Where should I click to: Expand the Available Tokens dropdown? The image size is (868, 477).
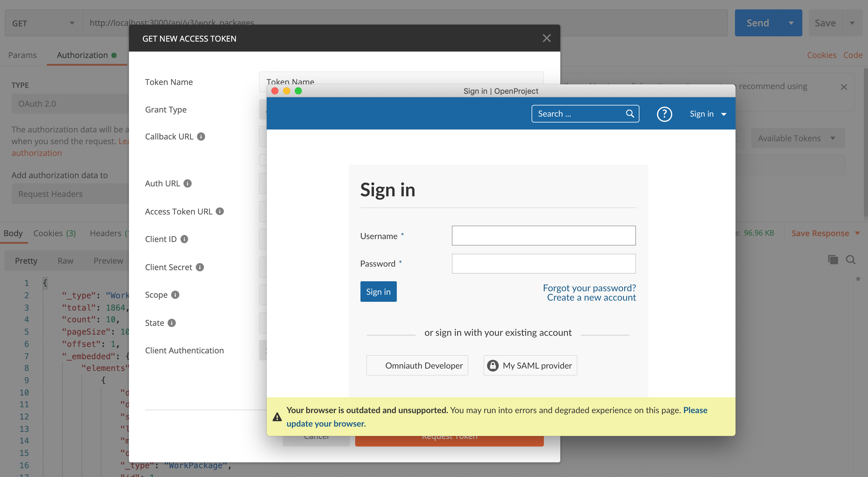[x=796, y=138]
